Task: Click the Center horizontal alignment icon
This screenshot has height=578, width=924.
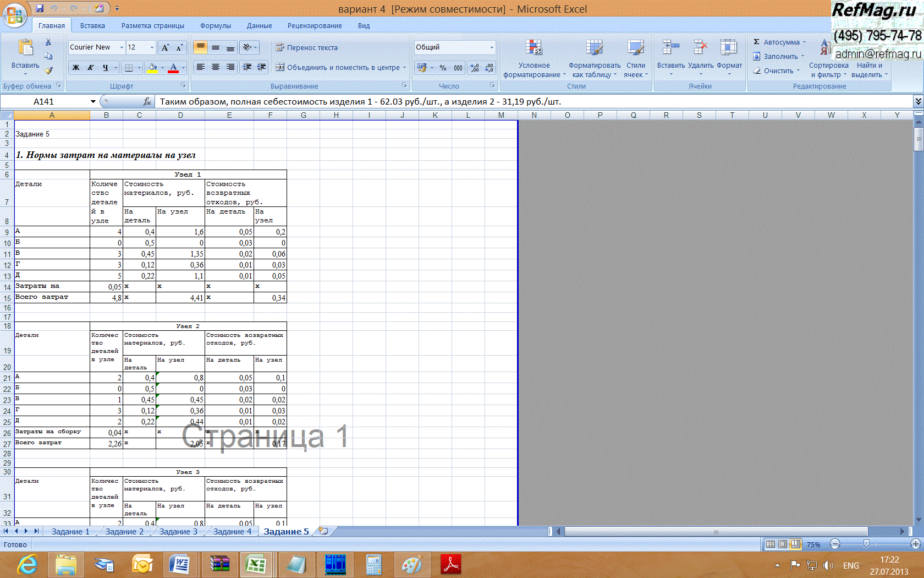Action: pos(216,67)
